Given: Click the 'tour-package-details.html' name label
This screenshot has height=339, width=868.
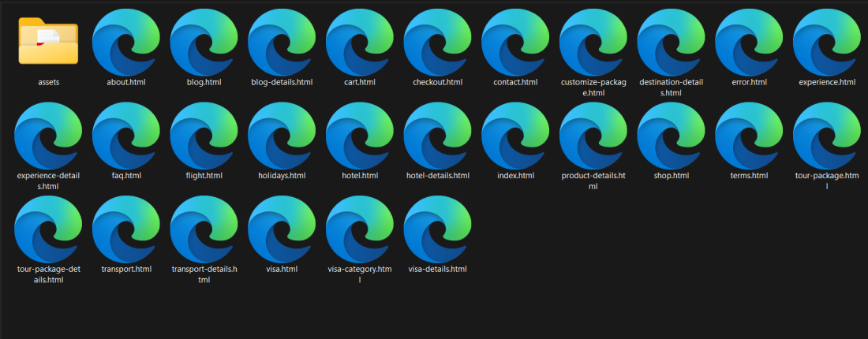Looking at the screenshot, I should [x=49, y=274].
